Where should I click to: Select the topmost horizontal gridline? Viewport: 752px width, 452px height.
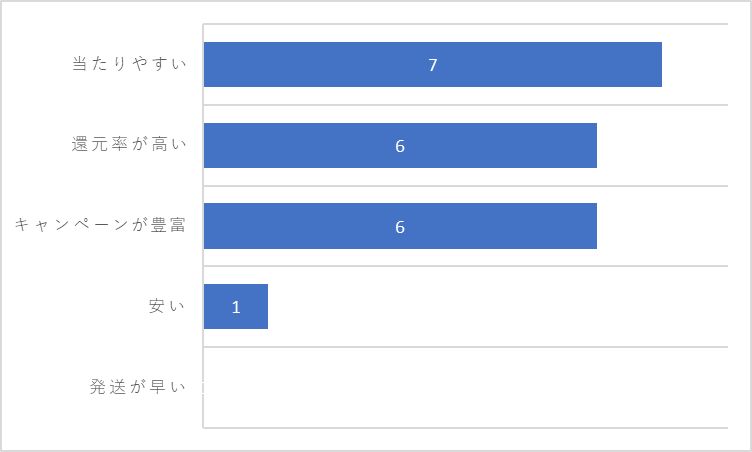(465, 24)
